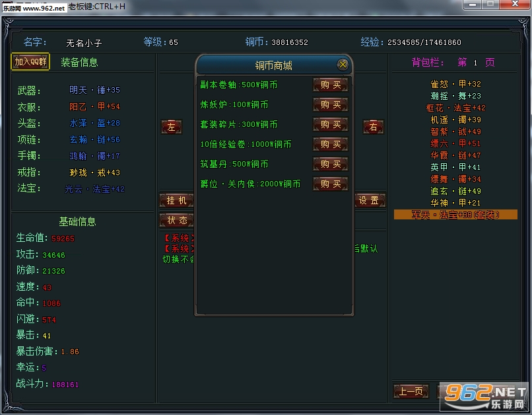Buy 套装碎片 for 300W coins

330,124
